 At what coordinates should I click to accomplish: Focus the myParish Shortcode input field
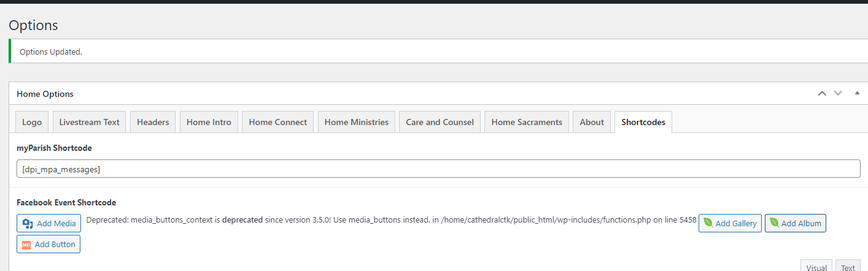[438, 169]
